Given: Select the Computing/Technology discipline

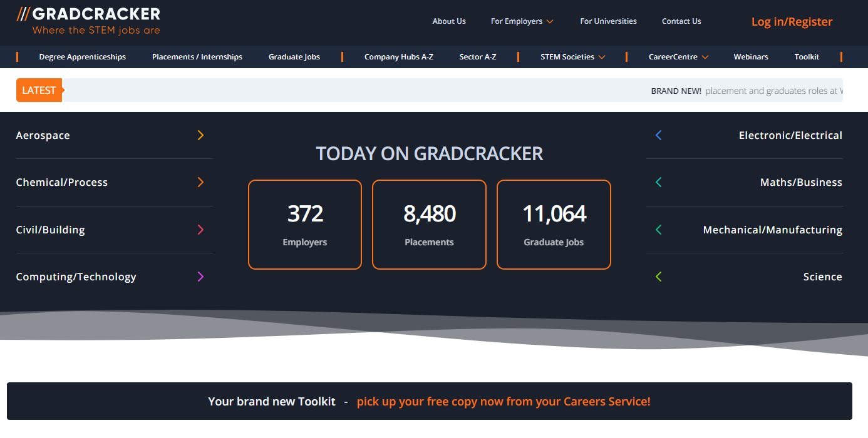Looking at the screenshot, I should pyautogui.click(x=76, y=277).
